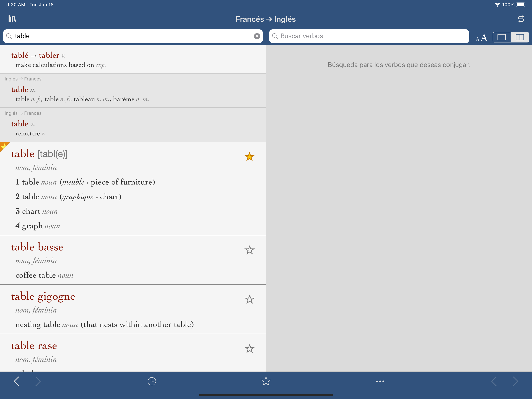Image resolution: width=532 pixels, height=399 pixels.
Task: Unfavorite the 'table' entry's gold star
Action: 249,157
